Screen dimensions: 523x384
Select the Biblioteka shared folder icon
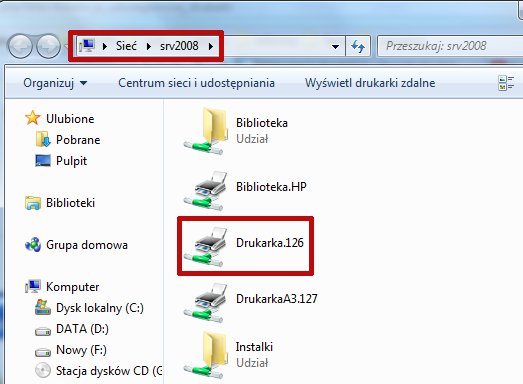pyautogui.click(x=206, y=130)
